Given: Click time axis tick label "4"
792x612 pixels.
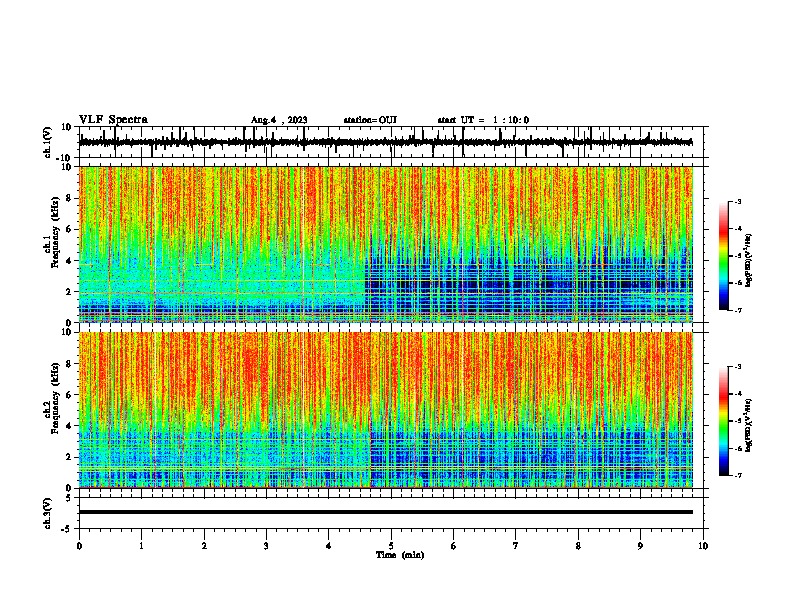Looking at the screenshot, I should pyautogui.click(x=329, y=546).
